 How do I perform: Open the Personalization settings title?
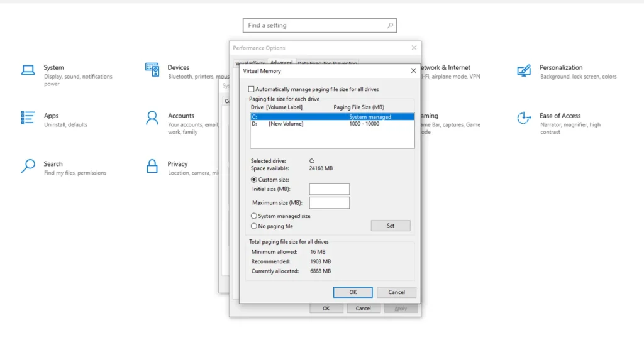pyautogui.click(x=561, y=67)
